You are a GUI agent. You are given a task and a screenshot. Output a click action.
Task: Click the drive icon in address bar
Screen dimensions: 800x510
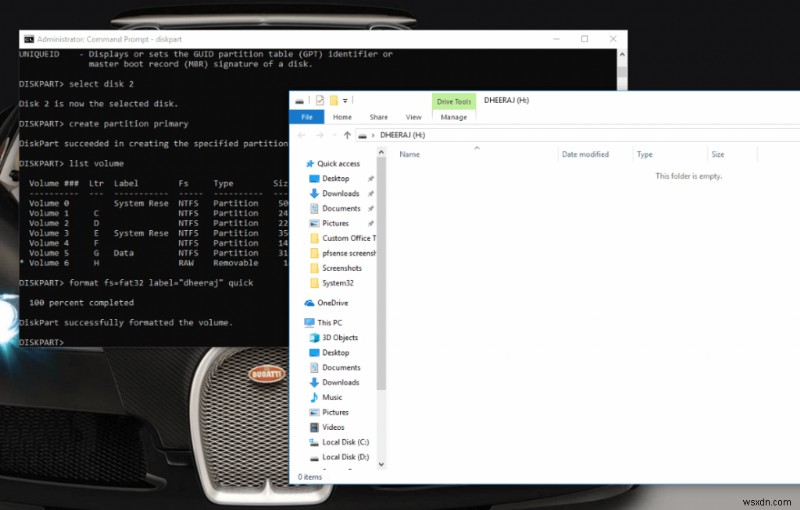362,136
